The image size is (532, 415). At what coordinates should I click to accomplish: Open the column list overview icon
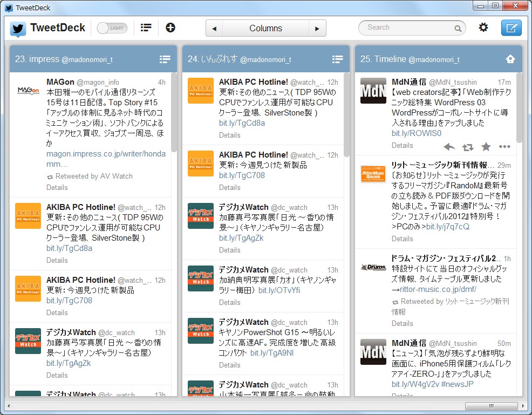pos(146,27)
